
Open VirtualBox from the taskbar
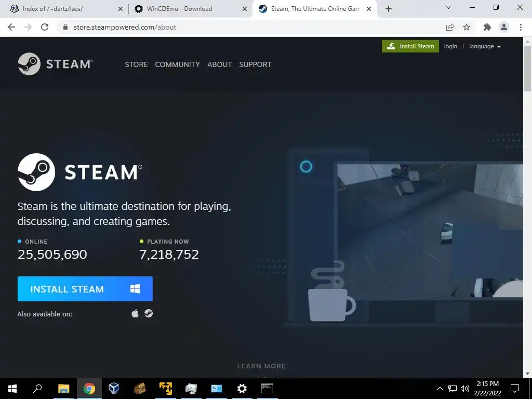click(114, 389)
